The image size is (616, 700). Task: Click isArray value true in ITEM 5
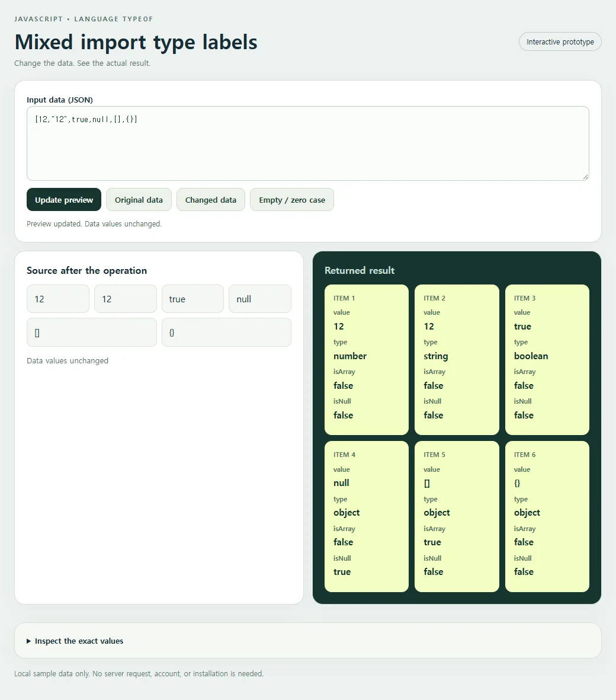click(x=432, y=542)
